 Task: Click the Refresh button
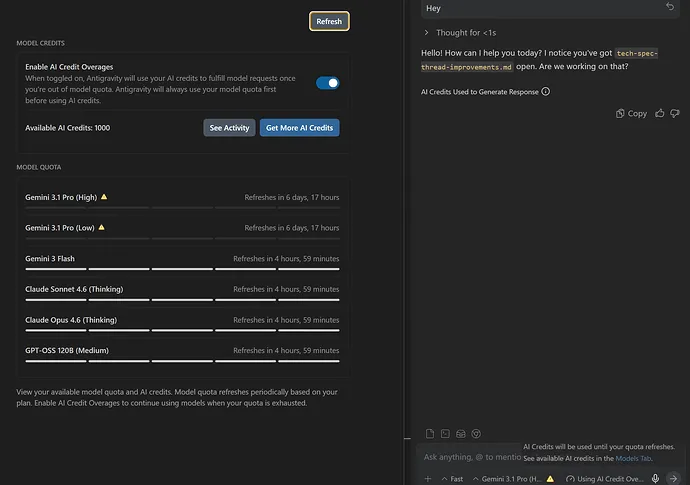click(329, 21)
